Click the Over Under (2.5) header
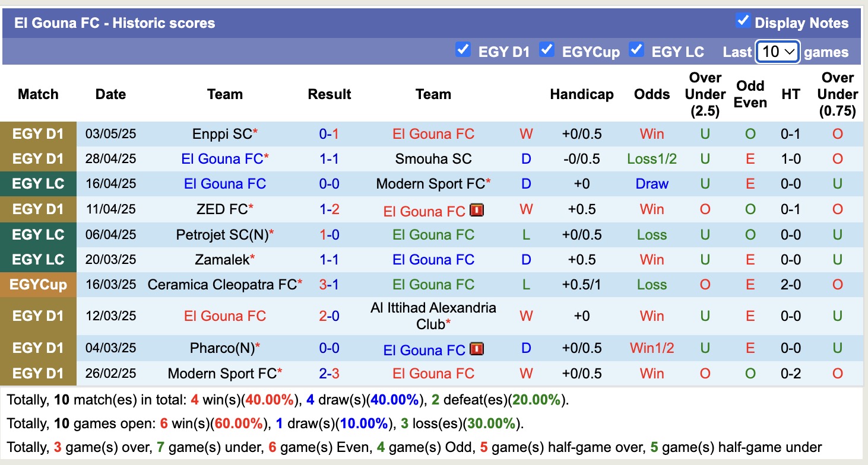 coord(705,94)
